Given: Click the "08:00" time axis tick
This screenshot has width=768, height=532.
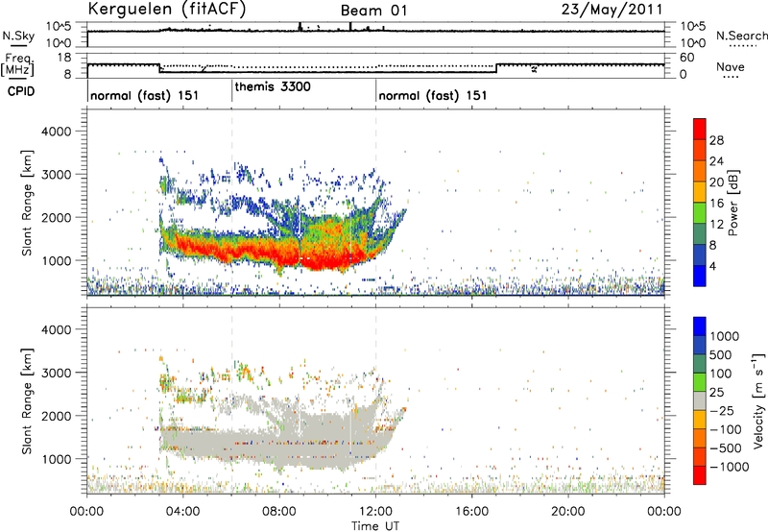Looking at the screenshot, I should coord(279,512).
